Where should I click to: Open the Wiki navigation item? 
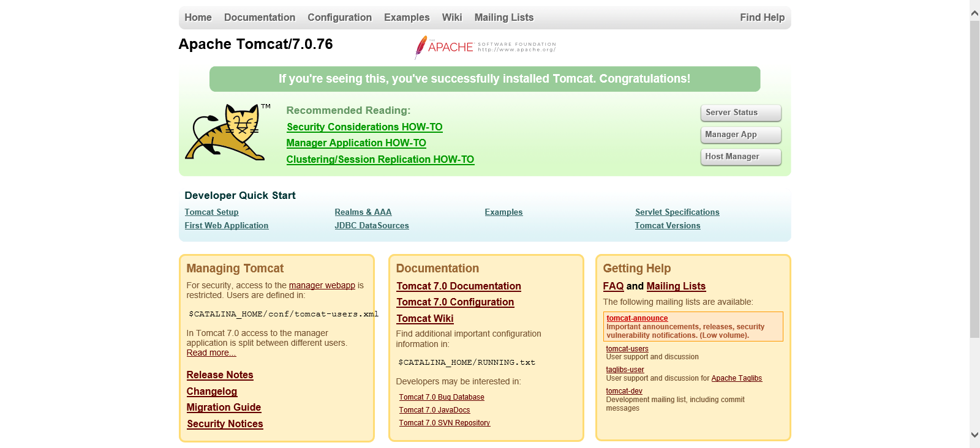[x=451, y=18]
